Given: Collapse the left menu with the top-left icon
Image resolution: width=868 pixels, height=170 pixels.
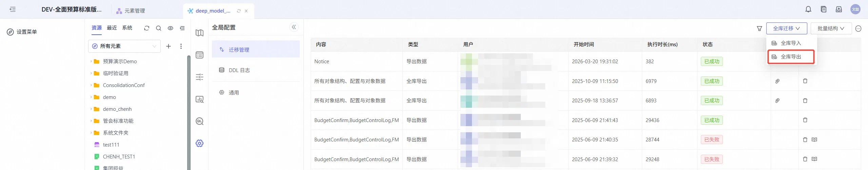Looking at the screenshot, I should coord(13,10).
